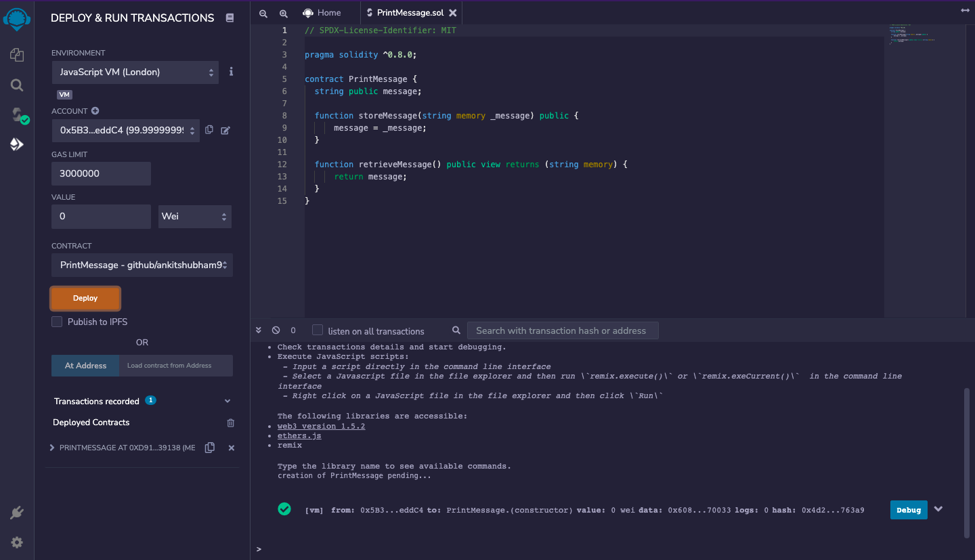Toggle listen on all transactions
The height and width of the screenshot is (560, 975).
click(x=317, y=330)
